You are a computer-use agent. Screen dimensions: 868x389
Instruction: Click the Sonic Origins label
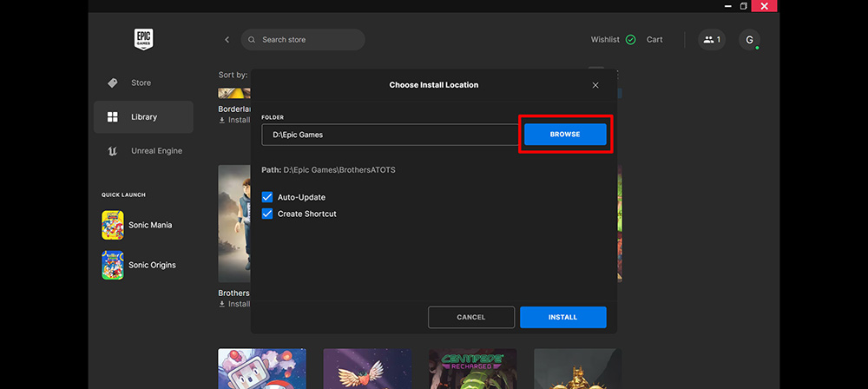tap(152, 265)
